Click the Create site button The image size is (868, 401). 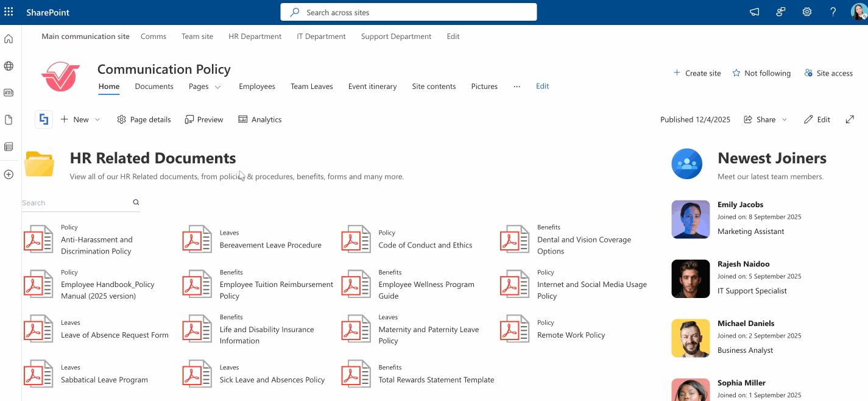(x=696, y=73)
